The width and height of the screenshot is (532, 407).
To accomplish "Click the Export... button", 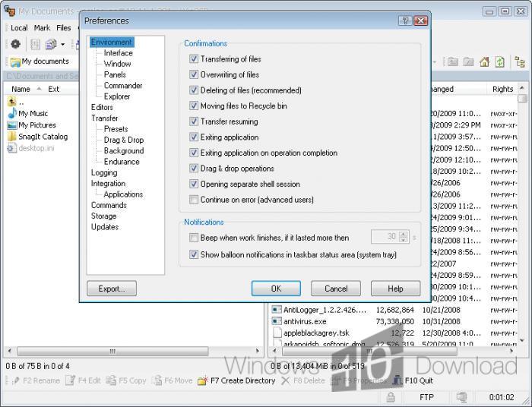I will click(112, 289).
